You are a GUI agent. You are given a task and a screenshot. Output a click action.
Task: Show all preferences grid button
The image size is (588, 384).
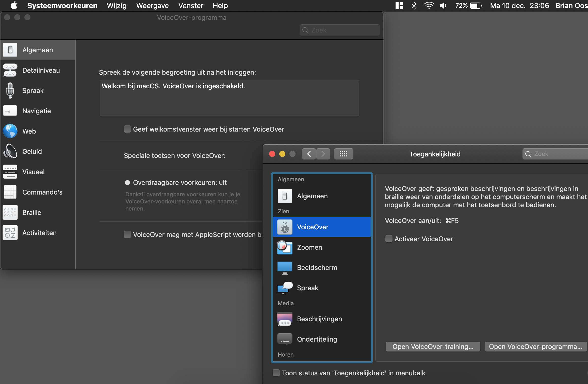click(344, 154)
